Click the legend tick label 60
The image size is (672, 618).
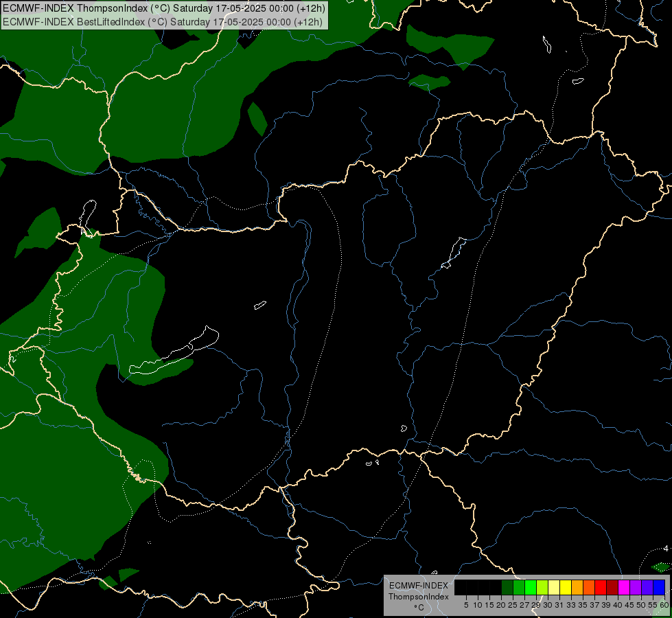click(x=664, y=605)
